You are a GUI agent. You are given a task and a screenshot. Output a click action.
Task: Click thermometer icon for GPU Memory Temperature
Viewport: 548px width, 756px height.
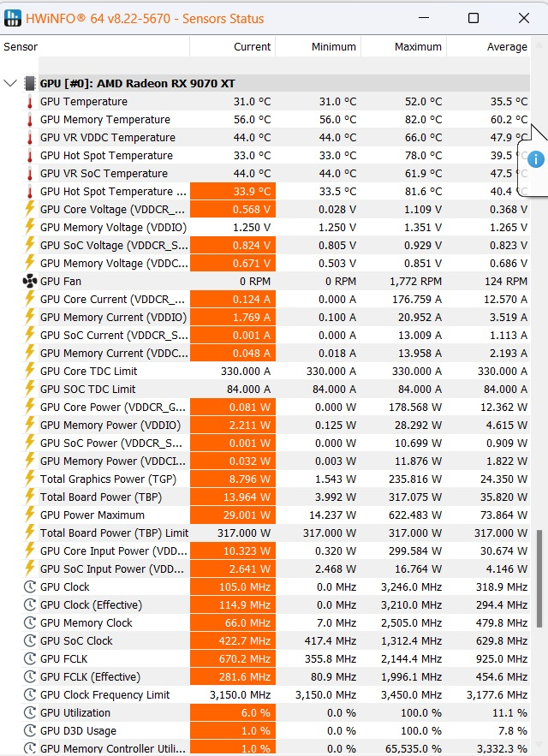point(29,120)
